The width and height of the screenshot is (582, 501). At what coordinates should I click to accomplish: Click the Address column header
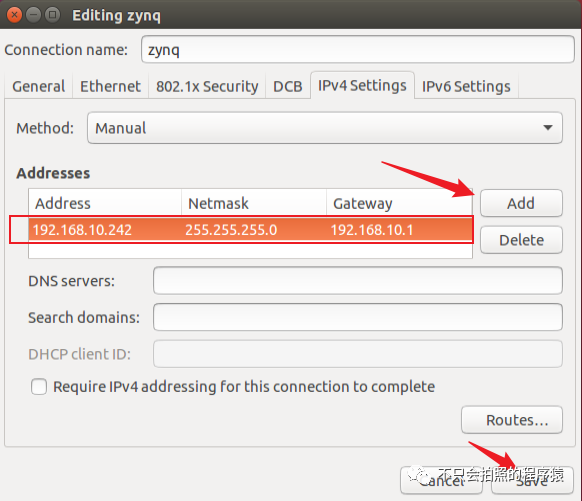105,203
